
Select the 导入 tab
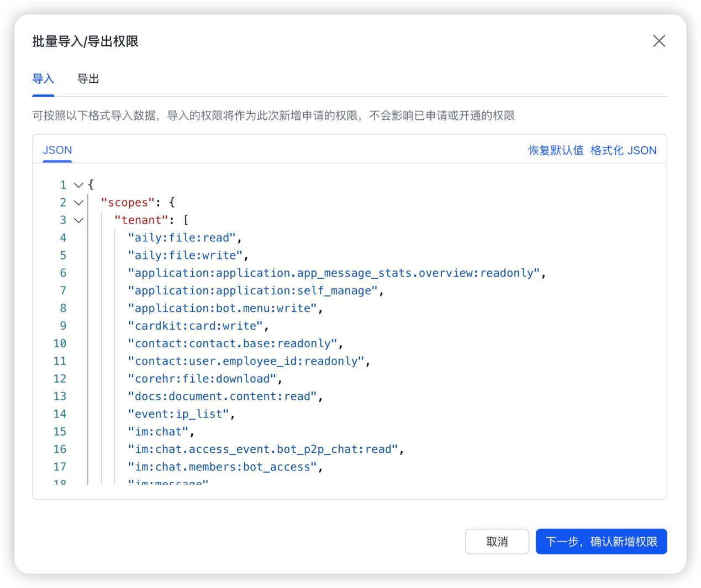coord(43,79)
